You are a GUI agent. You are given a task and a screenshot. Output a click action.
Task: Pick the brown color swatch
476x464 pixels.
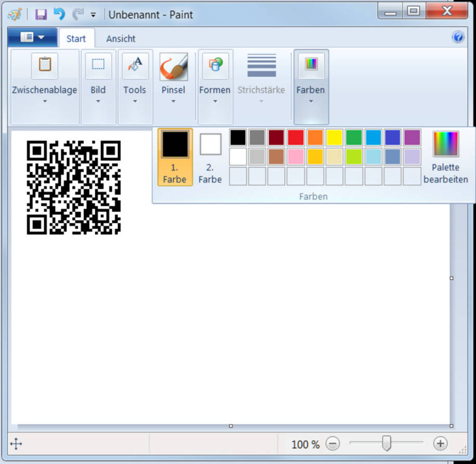[276, 157]
